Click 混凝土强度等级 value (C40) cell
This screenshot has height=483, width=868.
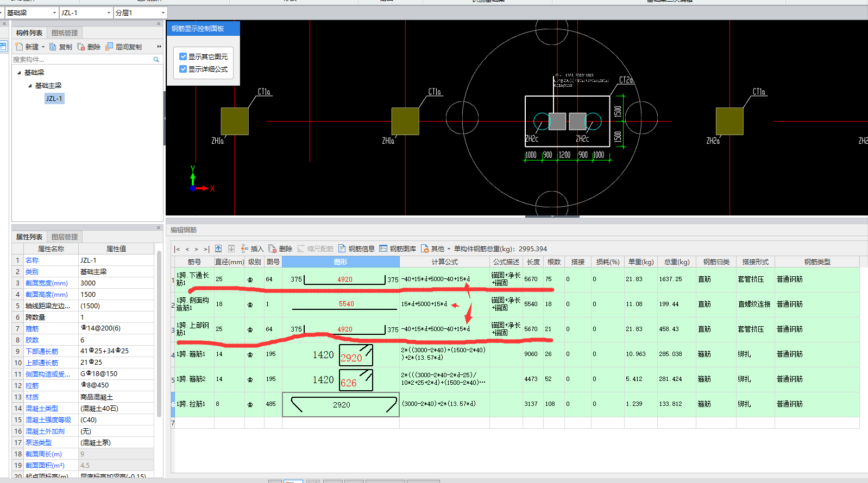point(116,420)
